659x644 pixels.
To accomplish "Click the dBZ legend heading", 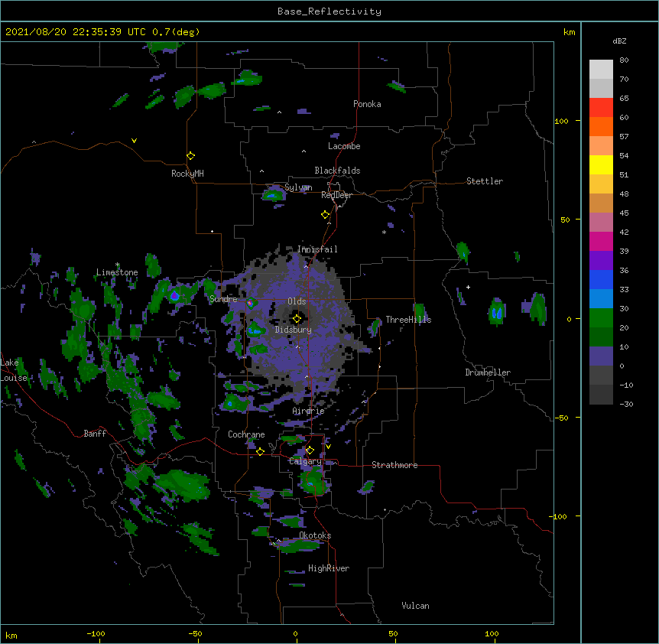I will [x=619, y=41].
